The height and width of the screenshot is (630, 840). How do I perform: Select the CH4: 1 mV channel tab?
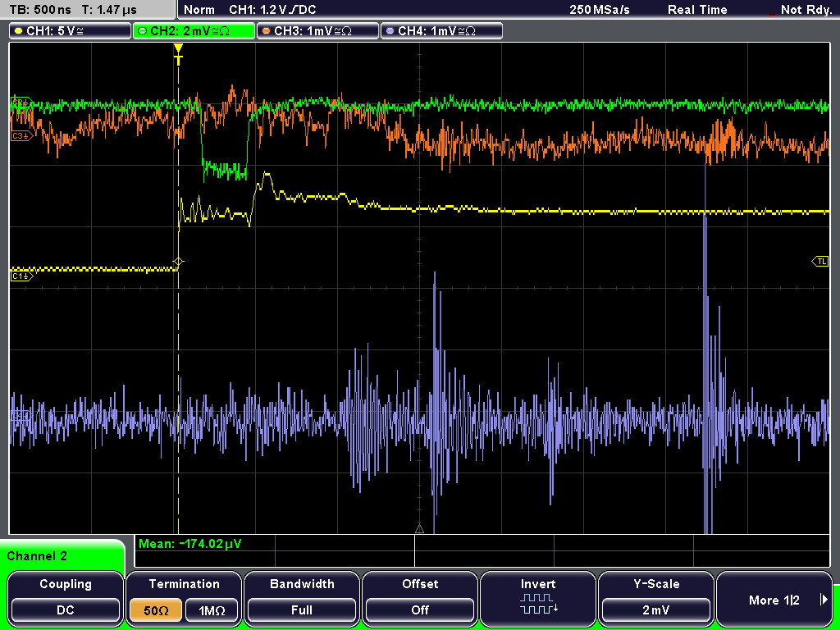[441, 31]
